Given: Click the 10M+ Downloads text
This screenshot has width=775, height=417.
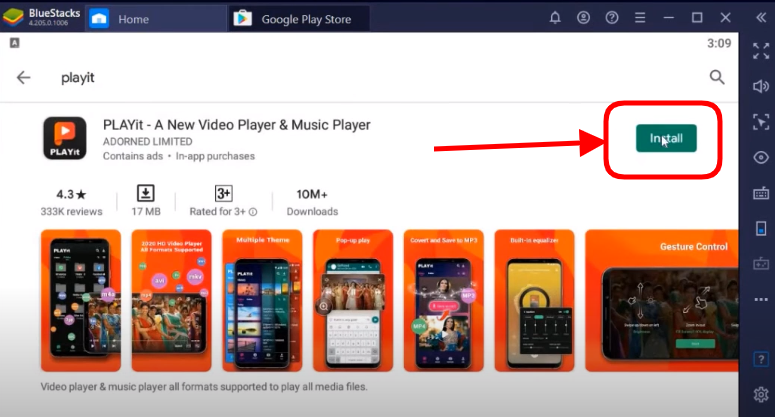Looking at the screenshot, I should pos(312,202).
